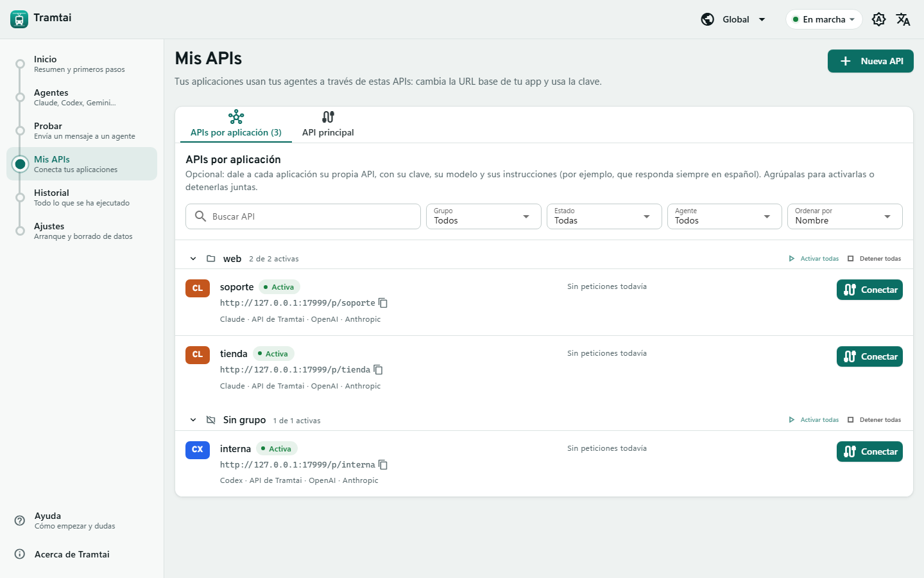Open the Global scope dropdown
The width and height of the screenshot is (924, 578).
pyautogui.click(x=733, y=19)
